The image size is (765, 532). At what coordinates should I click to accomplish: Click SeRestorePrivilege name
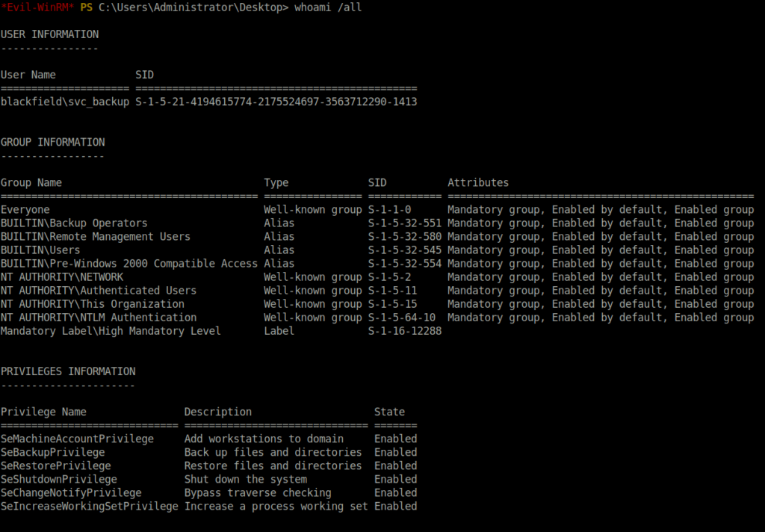tap(55, 466)
